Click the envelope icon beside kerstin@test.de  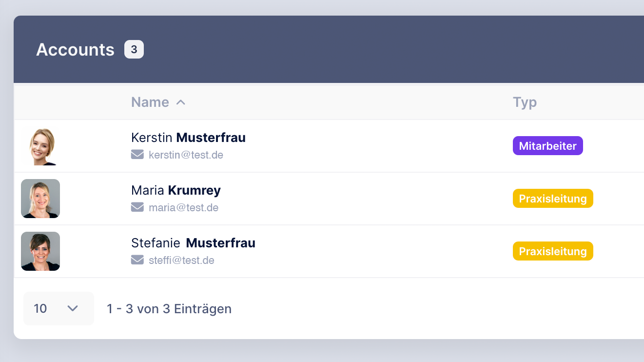coord(137,155)
